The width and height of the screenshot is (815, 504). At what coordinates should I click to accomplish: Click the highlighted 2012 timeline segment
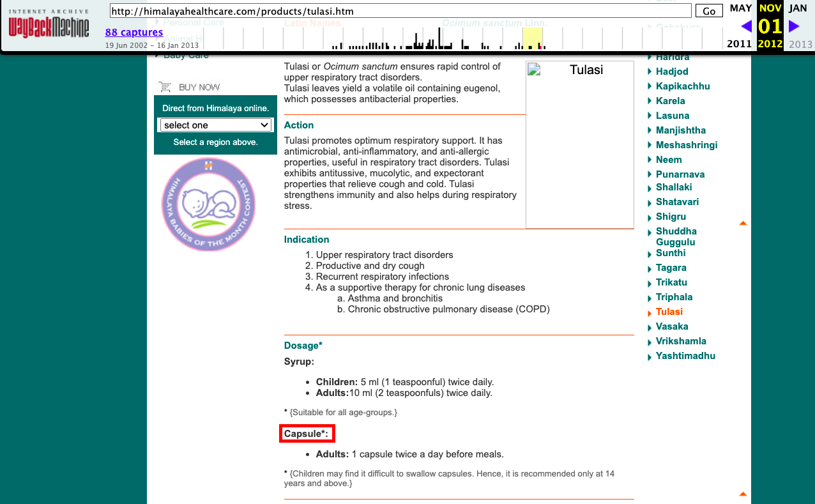pos(533,39)
